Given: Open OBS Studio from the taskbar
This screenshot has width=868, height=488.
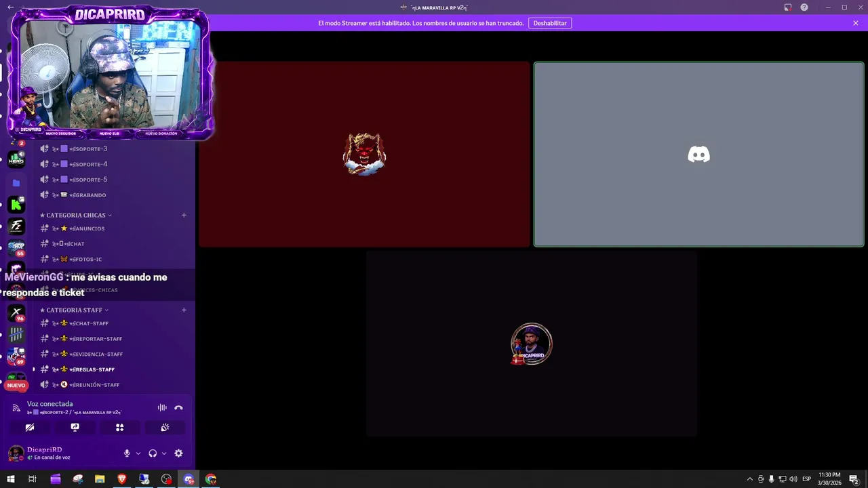Looking at the screenshot, I should coord(166,479).
